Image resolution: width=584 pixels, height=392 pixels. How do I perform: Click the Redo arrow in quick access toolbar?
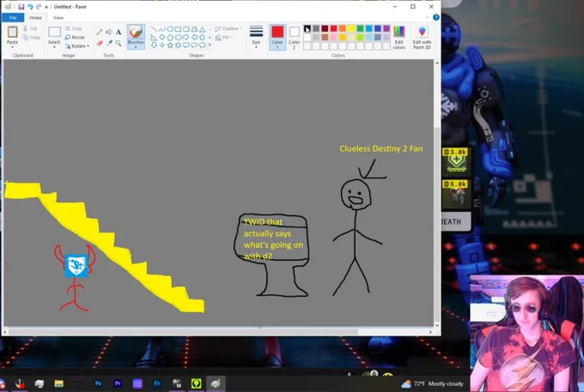39,7
